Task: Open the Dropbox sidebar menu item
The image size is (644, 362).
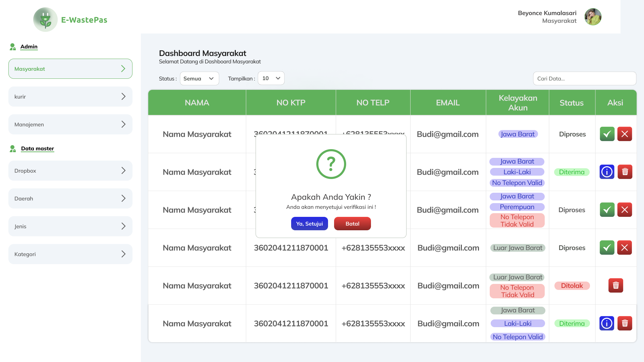Action: click(70, 171)
